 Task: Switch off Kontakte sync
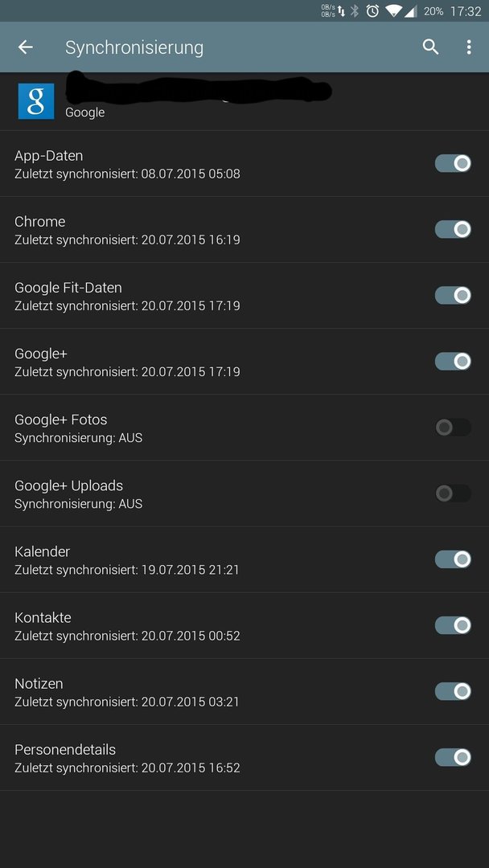coord(453,625)
